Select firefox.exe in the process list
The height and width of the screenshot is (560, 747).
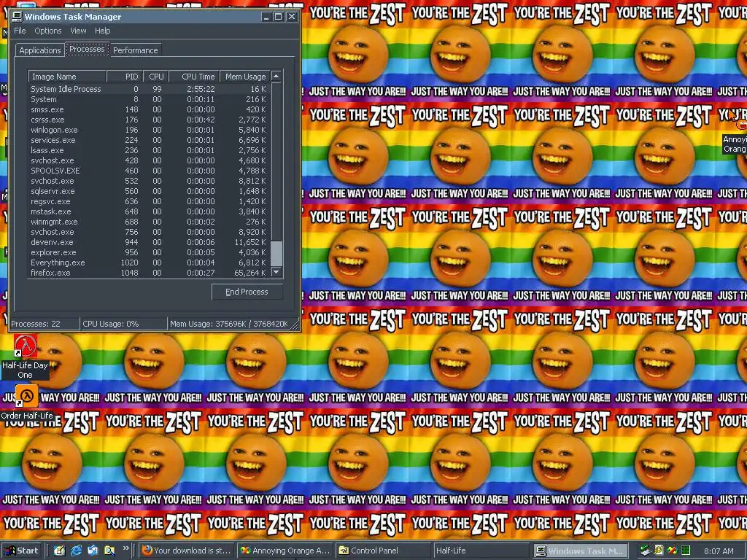[149, 273]
